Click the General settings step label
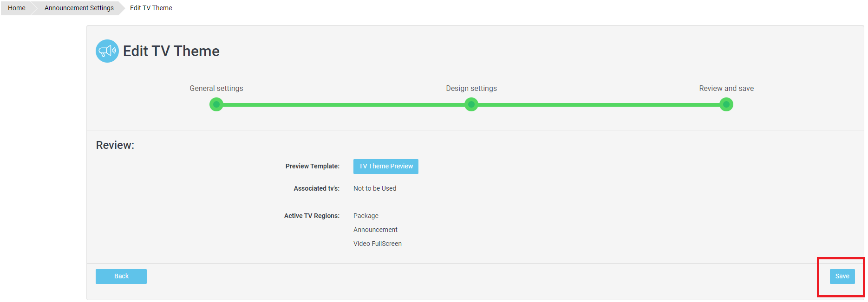This screenshot has width=868, height=302. (216, 88)
